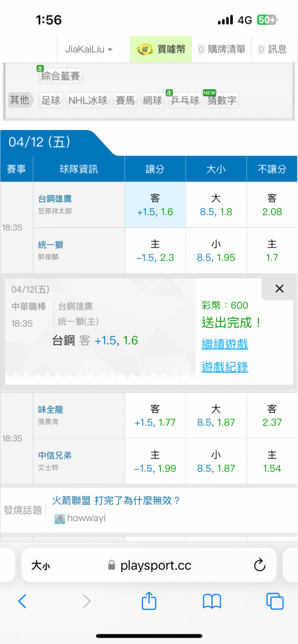Image resolution: width=298 pixels, height=644 pixels.
Task: Close the bet confirmation slip
Action: (x=279, y=289)
